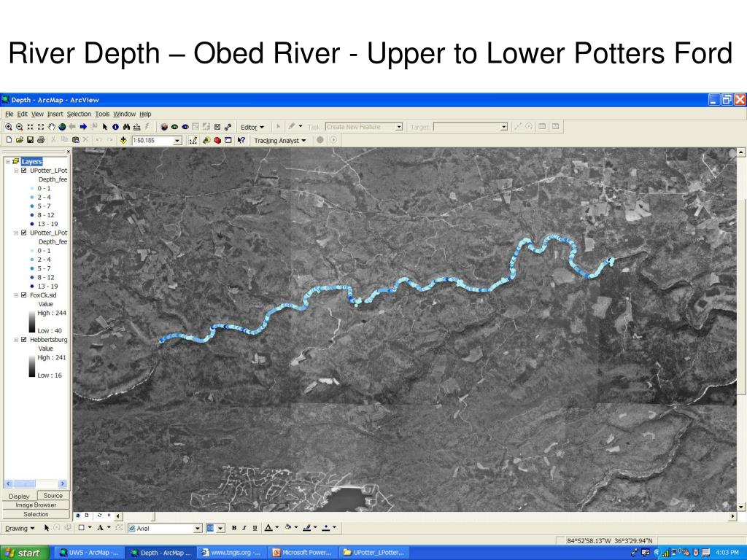Create a new map document
Viewport: 747px width, 560px height.
(x=9, y=140)
